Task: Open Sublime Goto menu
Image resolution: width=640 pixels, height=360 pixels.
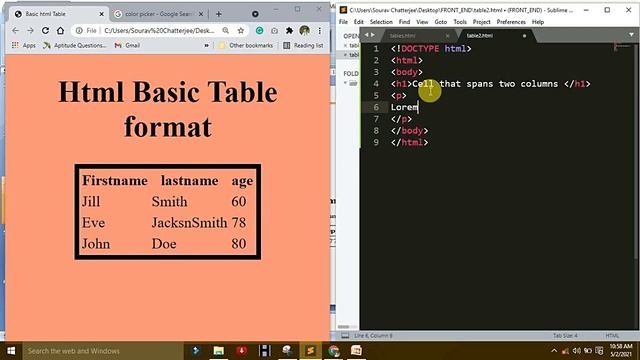Action: tap(440, 22)
